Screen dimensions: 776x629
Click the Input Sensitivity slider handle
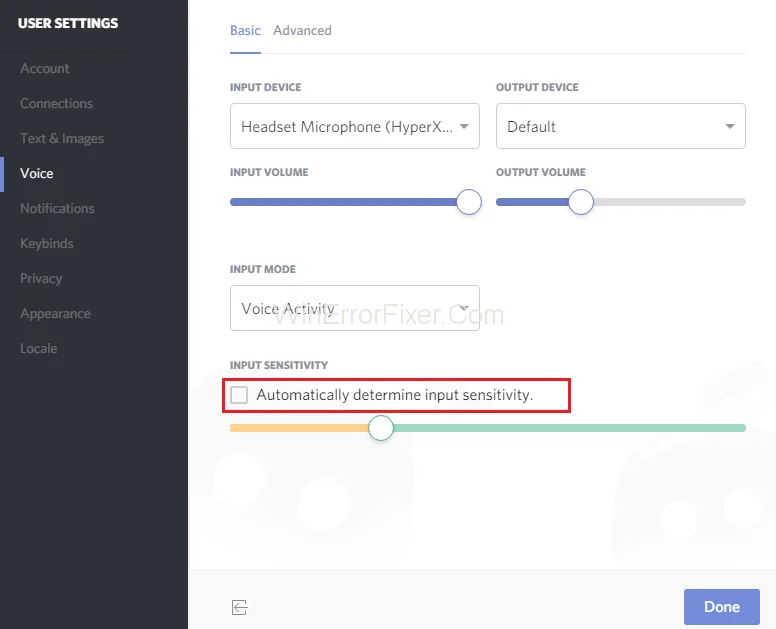click(x=380, y=428)
